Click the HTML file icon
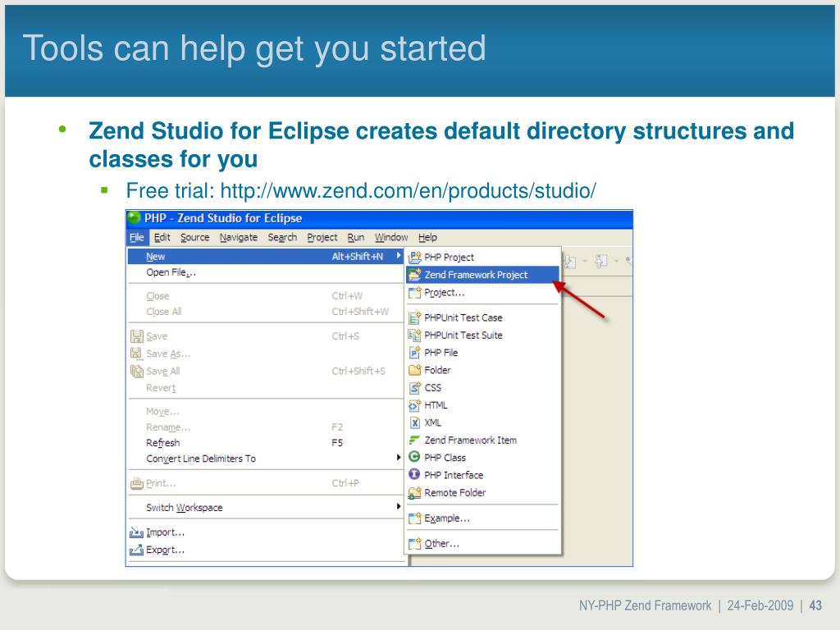Viewport: 840px width, 630px height. (414, 405)
